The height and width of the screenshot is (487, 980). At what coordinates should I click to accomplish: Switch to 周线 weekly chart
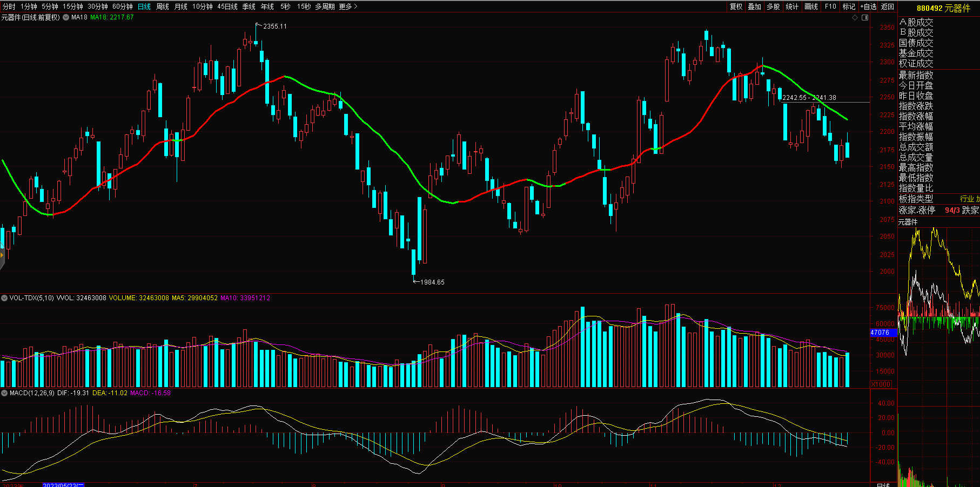(163, 6)
